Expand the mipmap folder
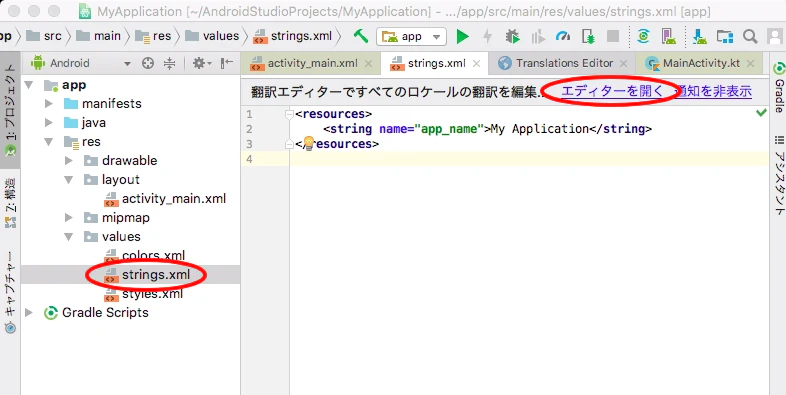 (69, 218)
